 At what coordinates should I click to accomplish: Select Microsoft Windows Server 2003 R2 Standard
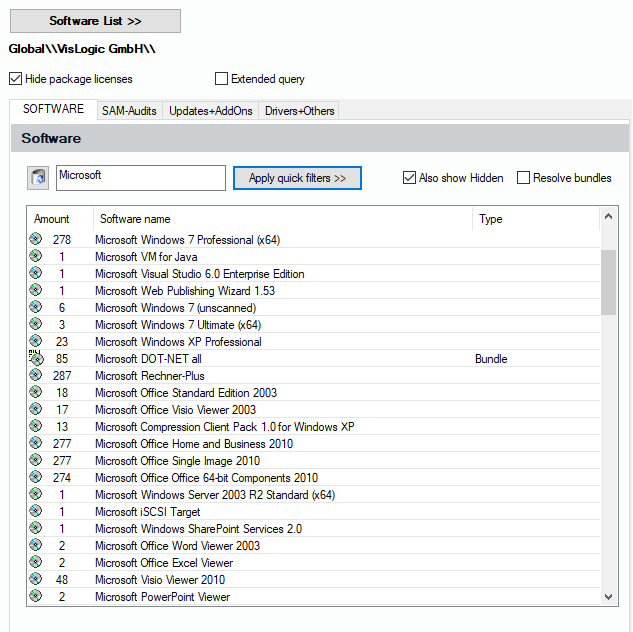coord(314,494)
